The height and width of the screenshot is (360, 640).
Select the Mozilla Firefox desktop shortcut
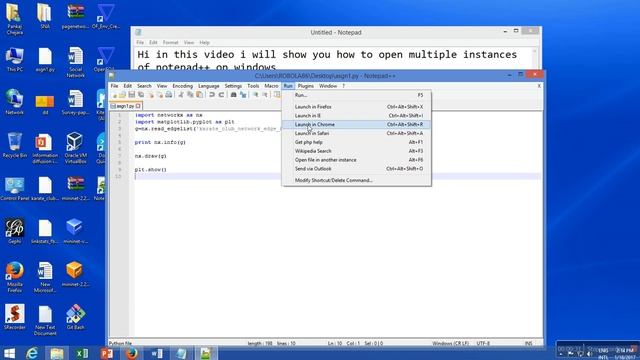coord(15,278)
